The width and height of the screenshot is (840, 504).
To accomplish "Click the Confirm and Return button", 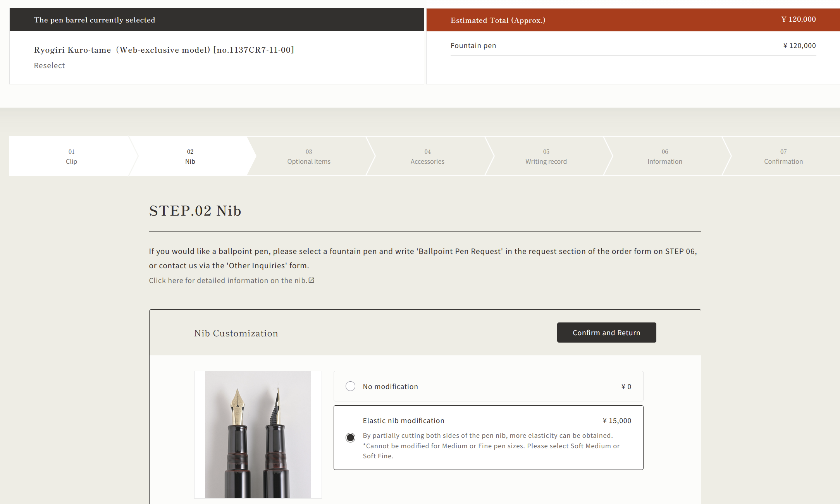I will (606, 333).
